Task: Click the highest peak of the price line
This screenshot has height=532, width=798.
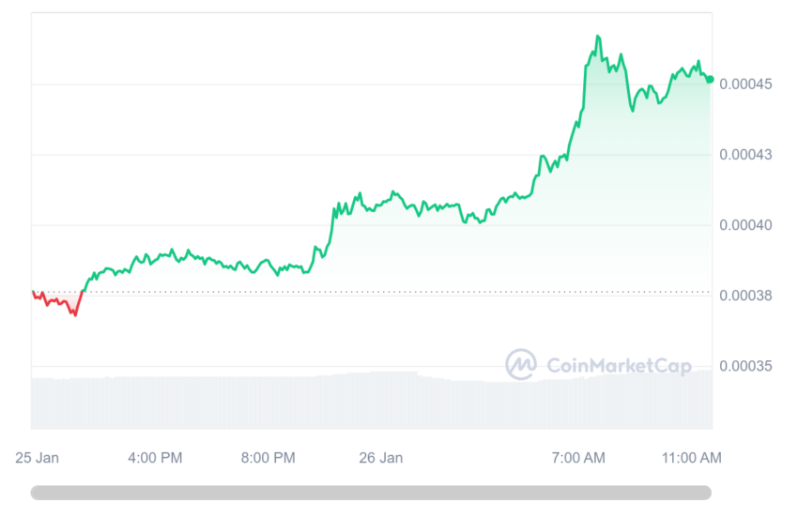Action: [x=598, y=37]
